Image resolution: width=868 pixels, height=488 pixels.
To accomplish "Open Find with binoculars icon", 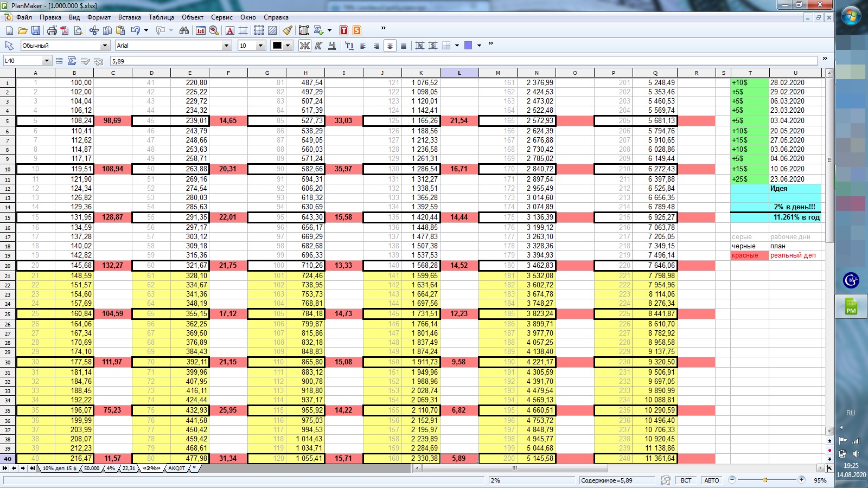I will [x=184, y=30].
